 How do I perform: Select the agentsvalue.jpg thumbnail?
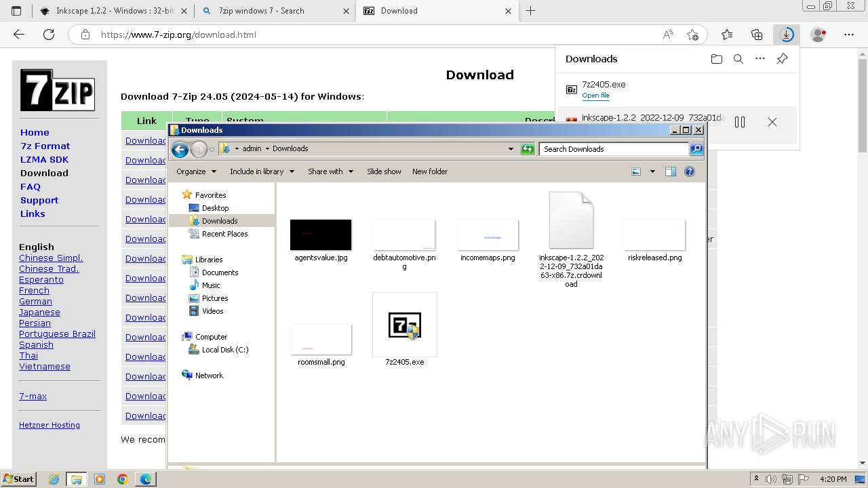pyautogui.click(x=321, y=235)
